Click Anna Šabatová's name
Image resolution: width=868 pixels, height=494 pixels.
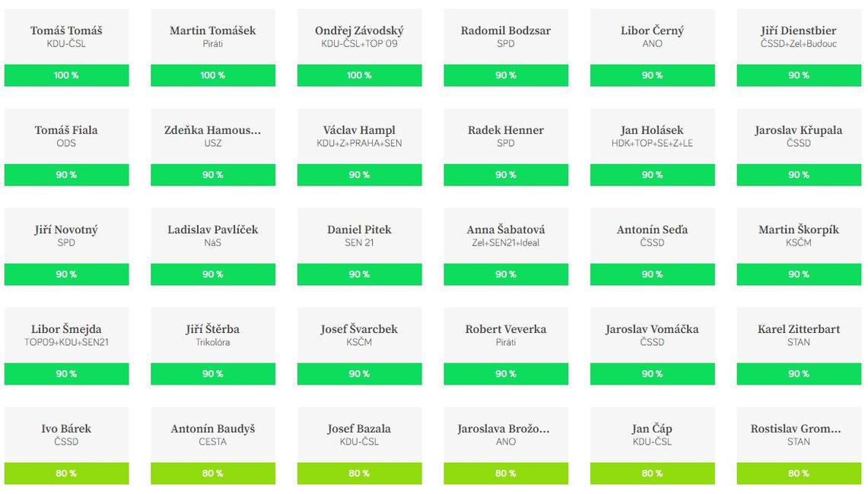click(505, 230)
